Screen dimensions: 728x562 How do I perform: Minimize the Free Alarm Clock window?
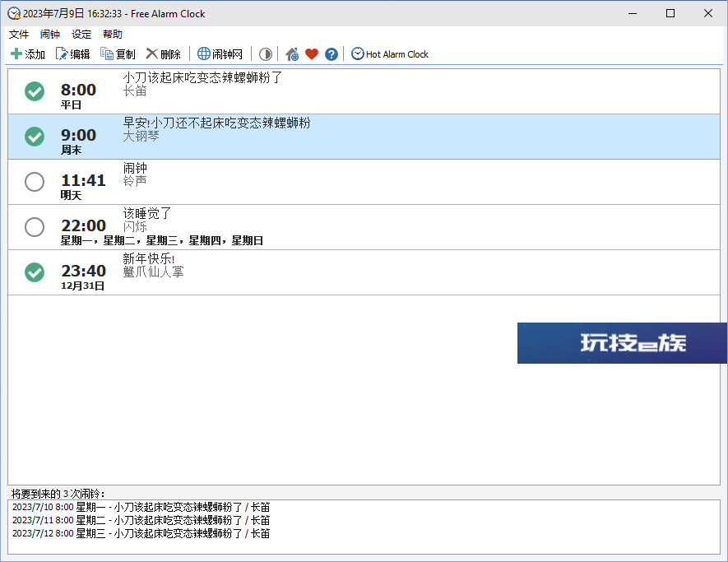click(x=633, y=13)
